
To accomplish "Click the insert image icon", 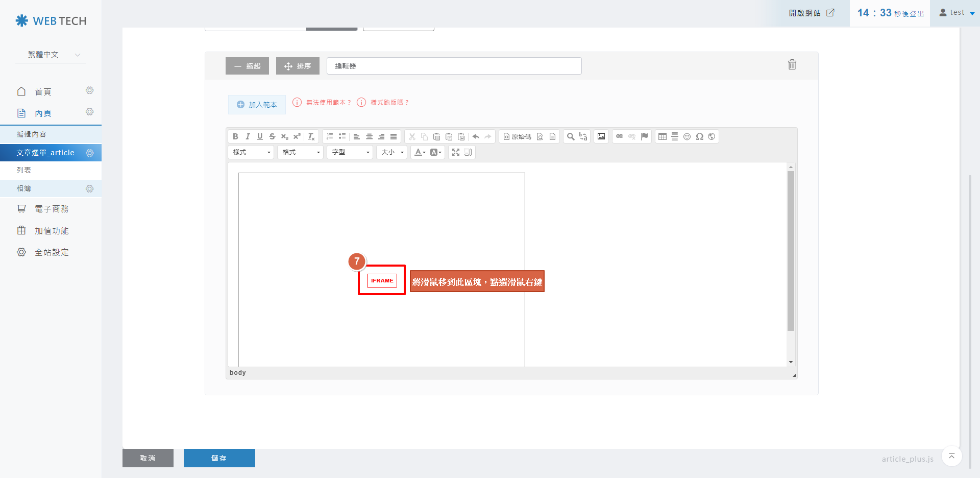I will pyautogui.click(x=601, y=136).
